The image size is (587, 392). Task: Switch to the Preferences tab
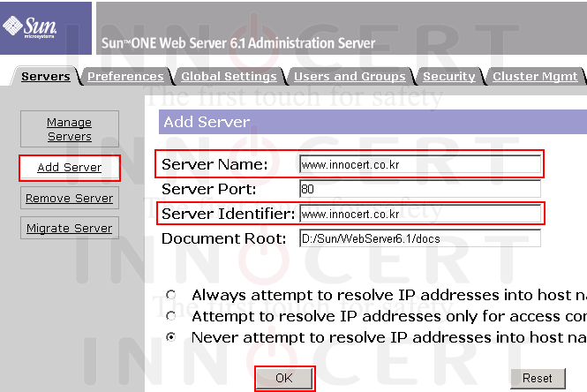(125, 77)
